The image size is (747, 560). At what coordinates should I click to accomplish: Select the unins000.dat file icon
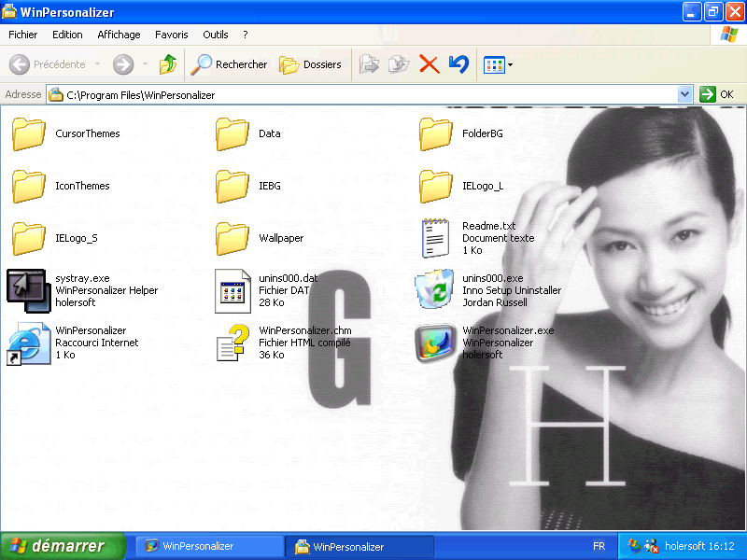point(233,291)
